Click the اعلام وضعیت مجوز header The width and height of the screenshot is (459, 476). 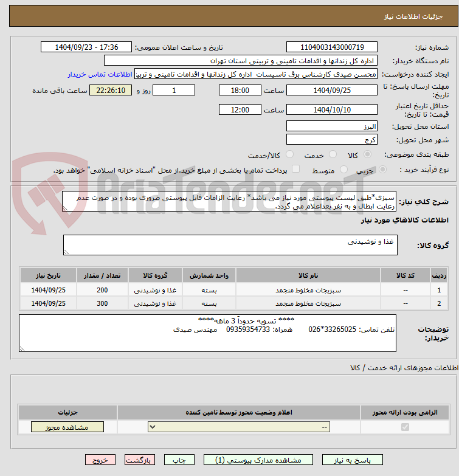tap(239, 412)
